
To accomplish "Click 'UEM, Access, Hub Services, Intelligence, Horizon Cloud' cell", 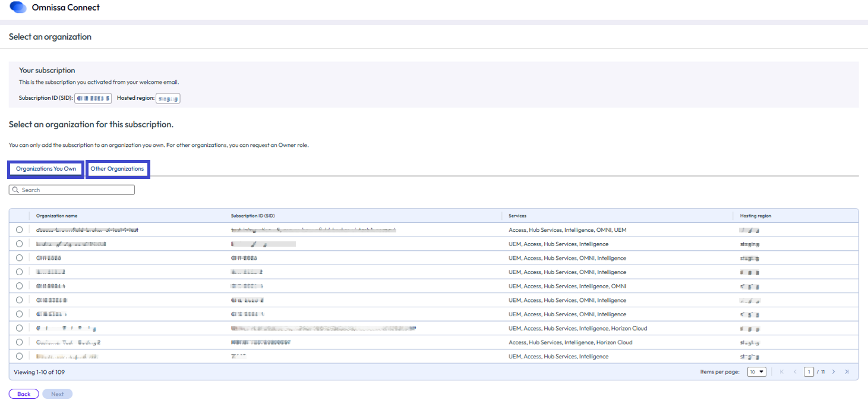I will (578, 329).
